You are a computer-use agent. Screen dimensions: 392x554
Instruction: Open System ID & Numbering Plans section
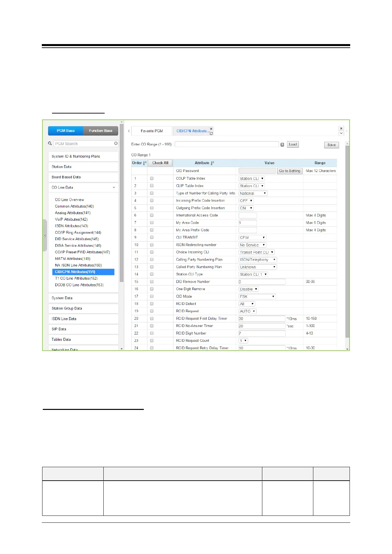(x=83, y=156)
